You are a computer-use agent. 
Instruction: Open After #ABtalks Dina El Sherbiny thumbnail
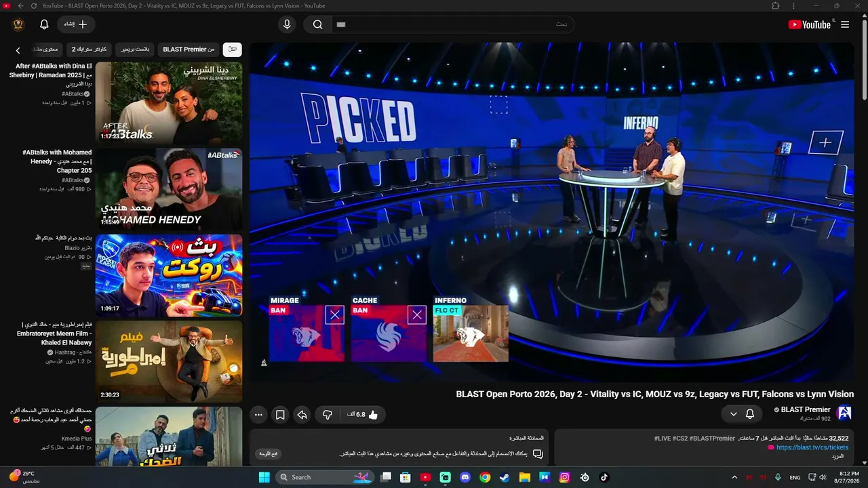[x=169, y=103]
